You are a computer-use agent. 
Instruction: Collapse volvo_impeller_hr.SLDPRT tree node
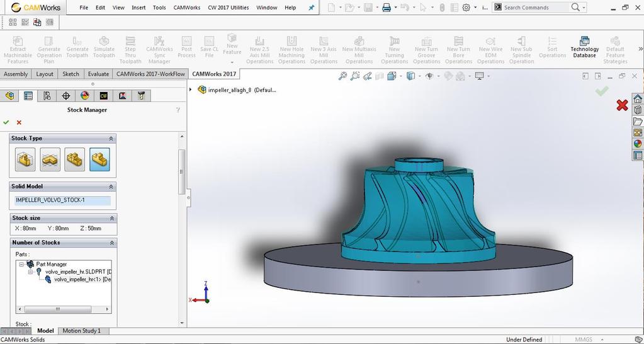pyautogui.click(x=30, y=272)
